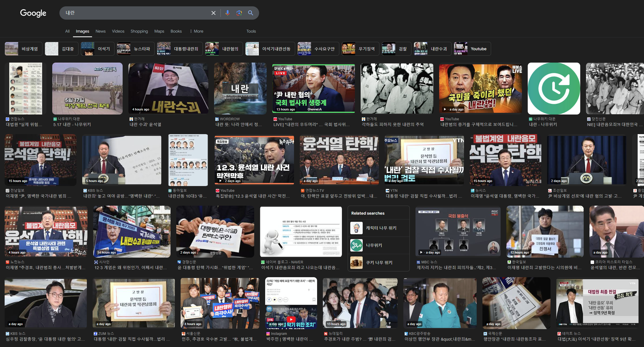This screenshot has height=347, width=644.
Task: Open the Maps tab
Action: click(x=159, y=31)
